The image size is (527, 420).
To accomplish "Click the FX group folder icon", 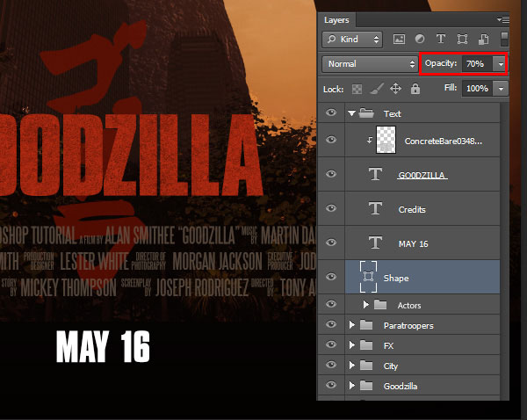I will [x=366, y=345].
